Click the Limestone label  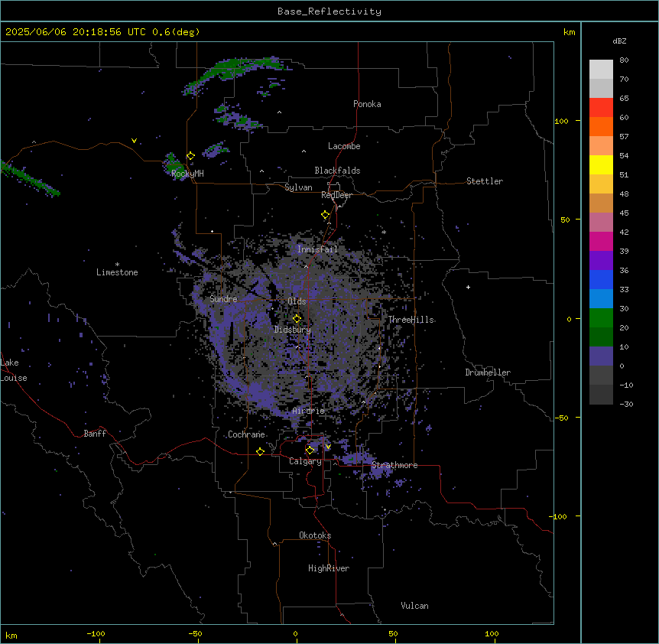click(x=117, y=272)
